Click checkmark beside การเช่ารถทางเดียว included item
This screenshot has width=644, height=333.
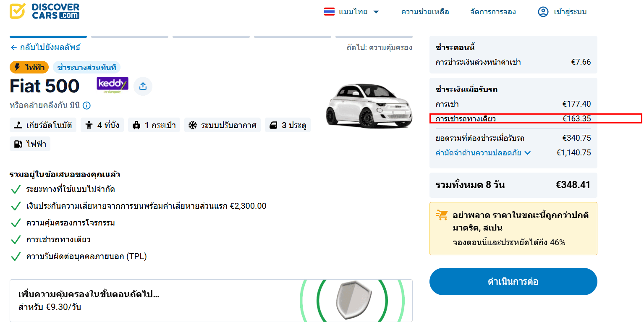coord(16,240)
